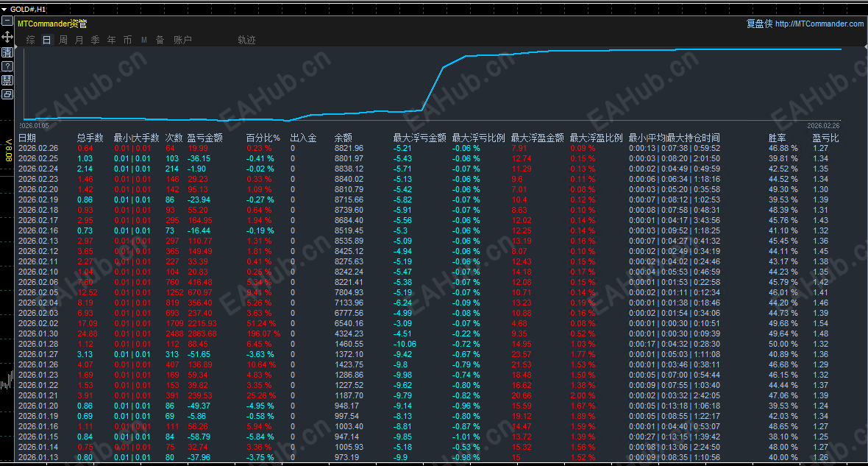Click trade count 2488 cell

click(x=174, y=333)
